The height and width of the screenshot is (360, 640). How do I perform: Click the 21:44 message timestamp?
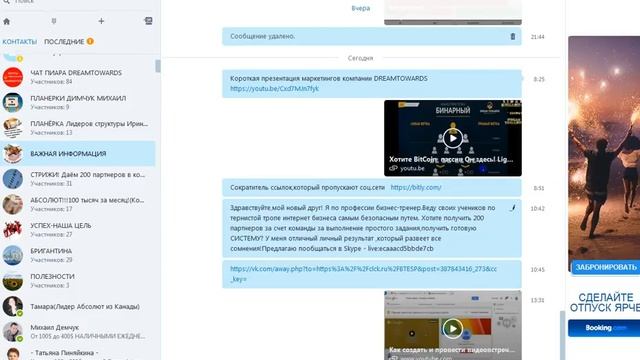coord(538,37)
